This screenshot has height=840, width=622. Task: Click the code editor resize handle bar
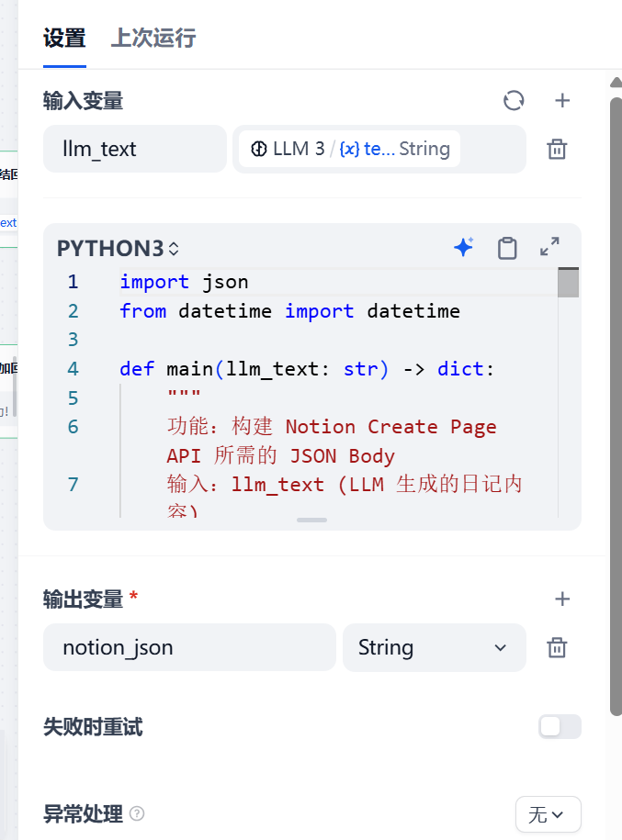[x=312, y=520]
